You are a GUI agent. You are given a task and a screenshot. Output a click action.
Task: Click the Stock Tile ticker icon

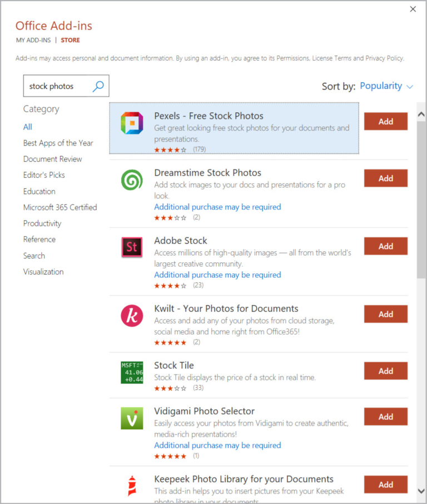click(131, 371)
